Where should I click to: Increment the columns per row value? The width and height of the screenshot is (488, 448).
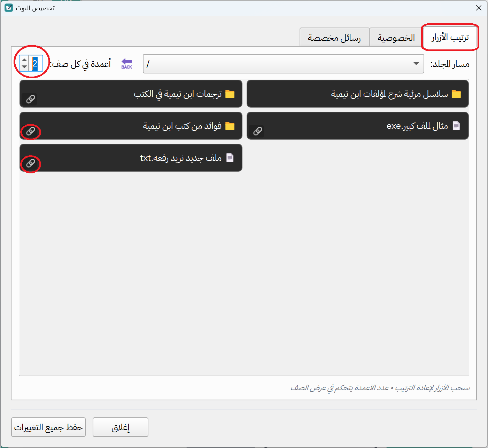point(24,60)
